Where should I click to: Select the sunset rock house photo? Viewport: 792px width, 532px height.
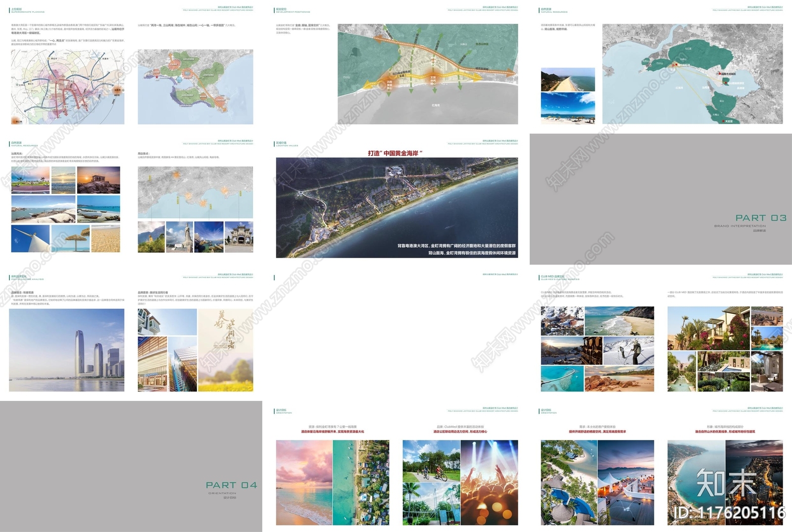coord(99,180)
